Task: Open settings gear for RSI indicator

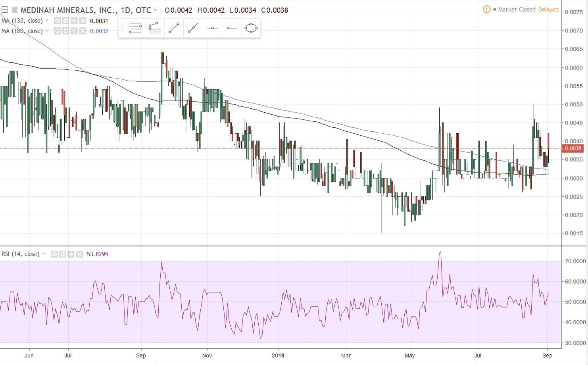Action: click(63, 254)
